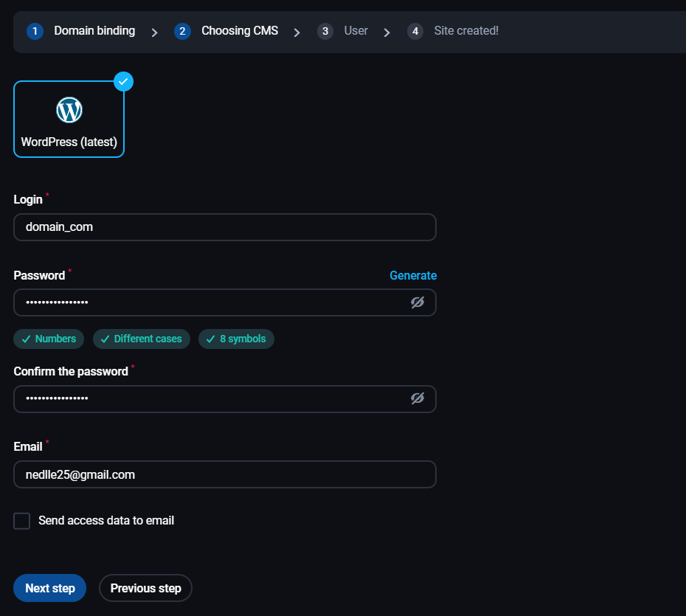Click the blue checkmark badge on WordPress card
Image resolution: width=686 pixels, height=616 pixels.
pos(124,81)
